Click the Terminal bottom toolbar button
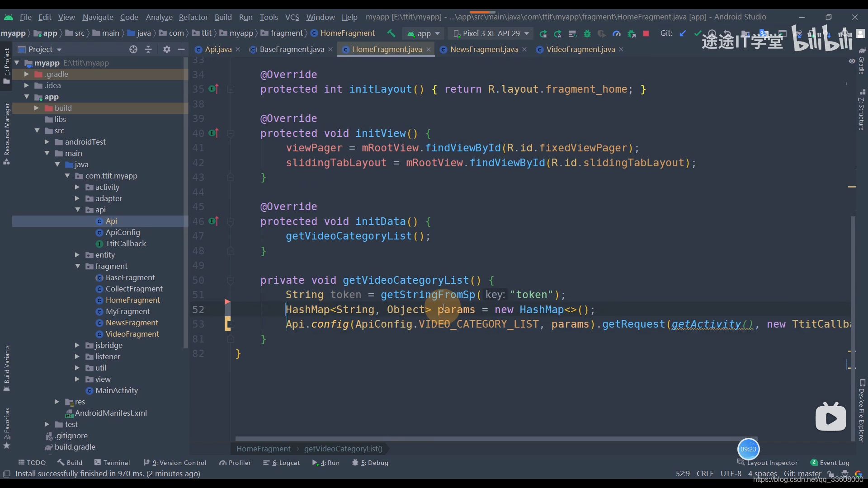The image size is (868, 488). tap(116, 462)
